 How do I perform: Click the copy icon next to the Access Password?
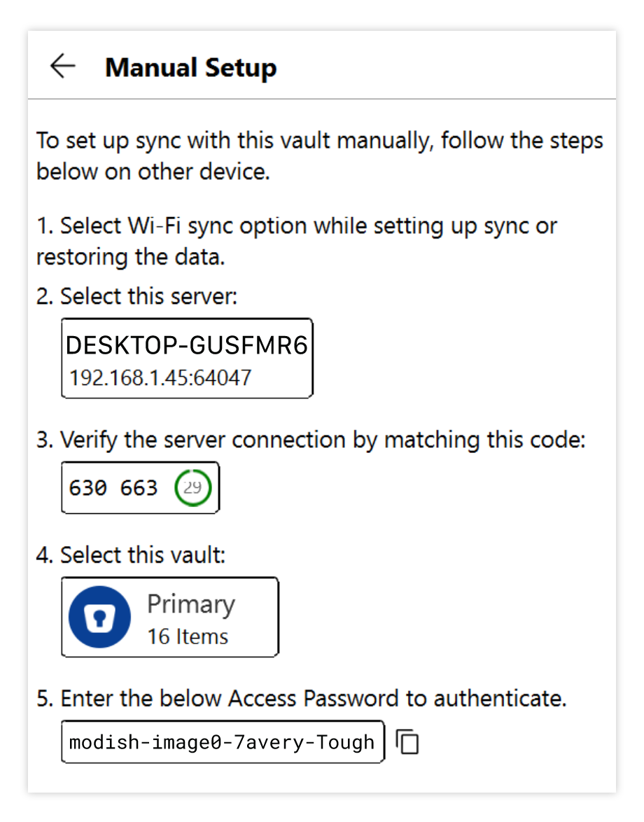(x=407, y=741)
